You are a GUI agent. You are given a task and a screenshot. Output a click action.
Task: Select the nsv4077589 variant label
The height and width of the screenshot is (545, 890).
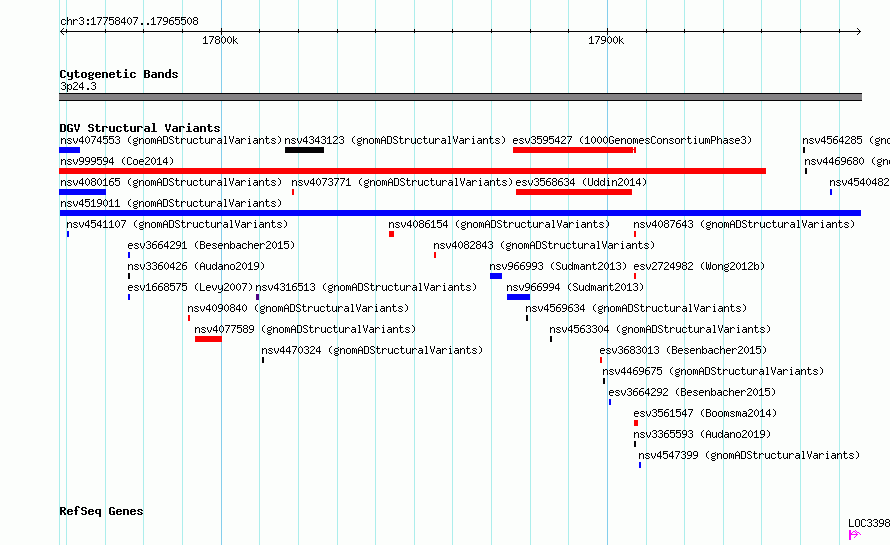305,329
